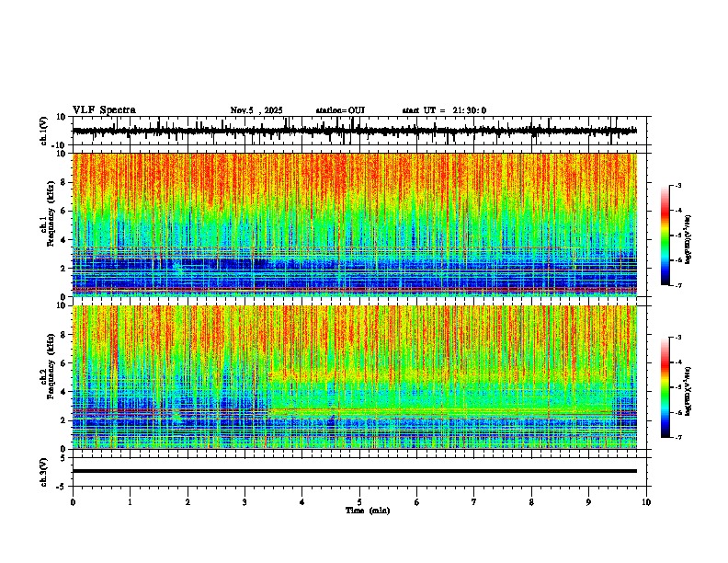Click the time axis tick label "7"

coord(474,502)
